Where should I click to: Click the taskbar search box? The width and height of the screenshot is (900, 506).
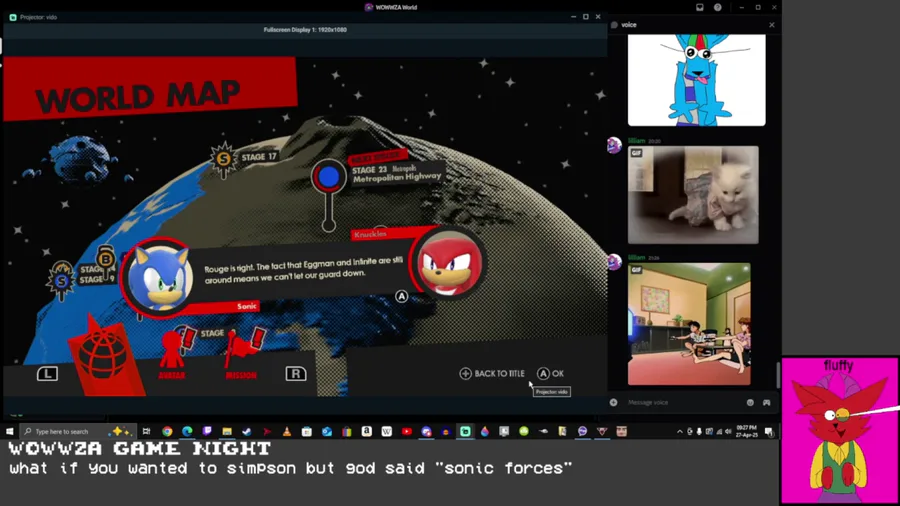coord(77,431)
